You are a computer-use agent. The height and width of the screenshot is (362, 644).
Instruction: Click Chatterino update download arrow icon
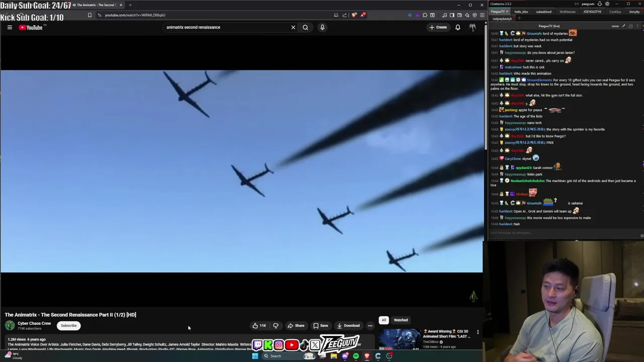[600, 4]
